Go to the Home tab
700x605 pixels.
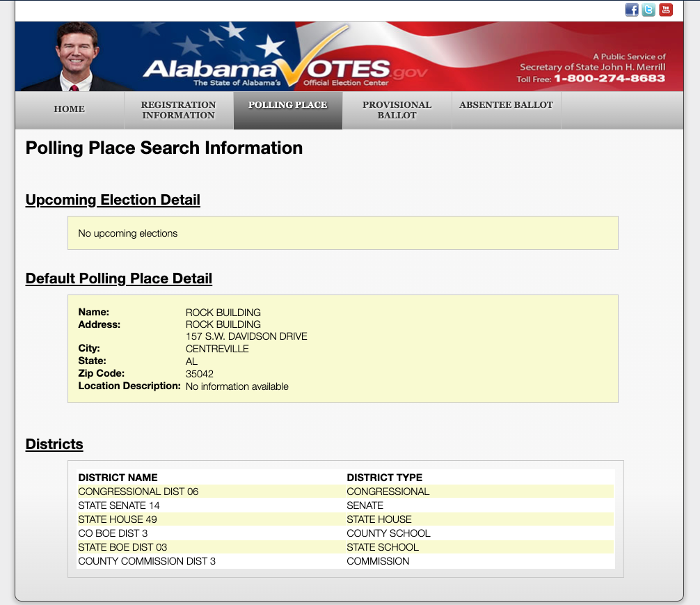click(x=69, y=110)
